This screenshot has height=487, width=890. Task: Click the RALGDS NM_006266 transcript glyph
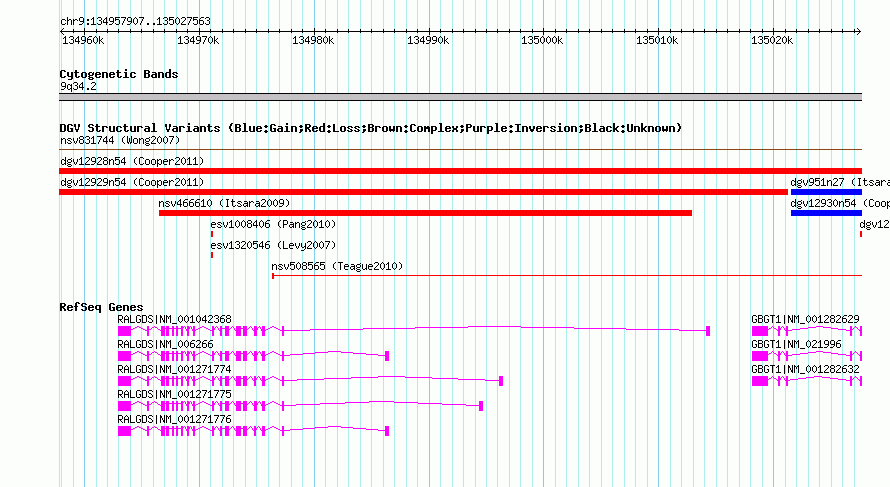[x=254, y=356]
